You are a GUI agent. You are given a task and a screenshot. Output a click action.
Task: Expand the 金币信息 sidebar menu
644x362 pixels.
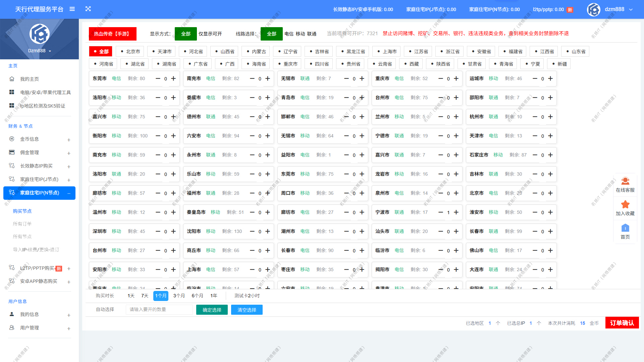[x=30, y=139]
